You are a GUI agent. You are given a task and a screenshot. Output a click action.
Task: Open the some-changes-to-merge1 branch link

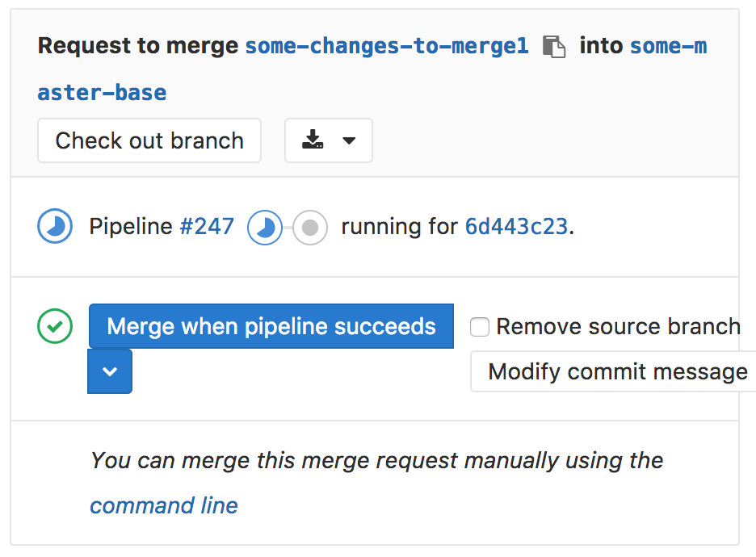click(x=387, y=46)
